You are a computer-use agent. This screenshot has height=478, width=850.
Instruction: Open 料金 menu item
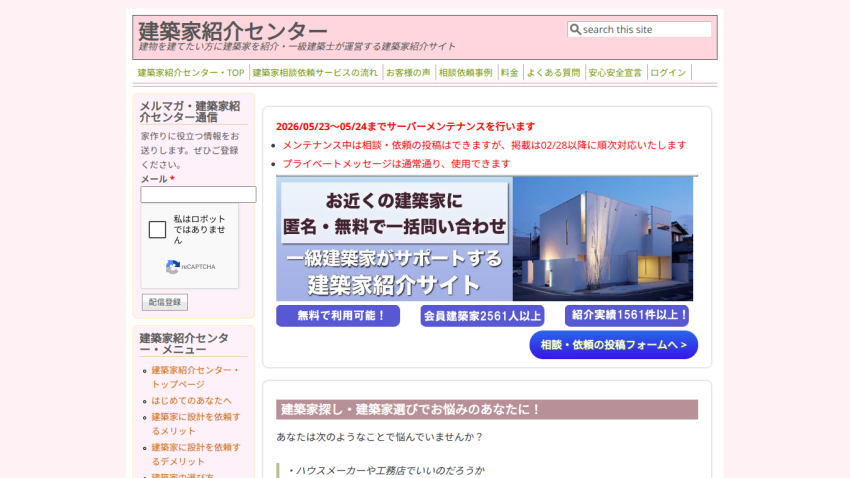pos(510,73)
